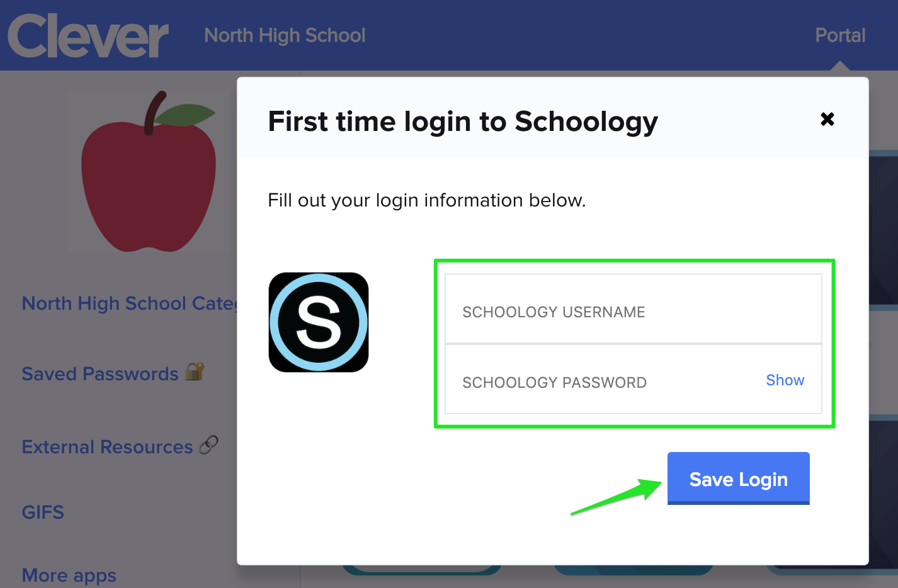Open the GIFS category
898x588 pixels.
pos(43,512)
